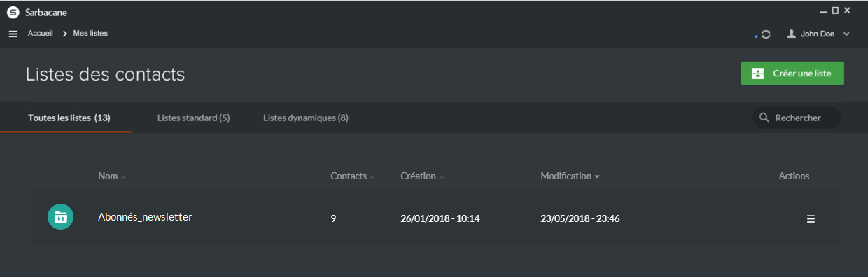Open the Abonnés_newsletter list name
The width and height of the screenshot is (868, 278).
[x=145, y=217]
